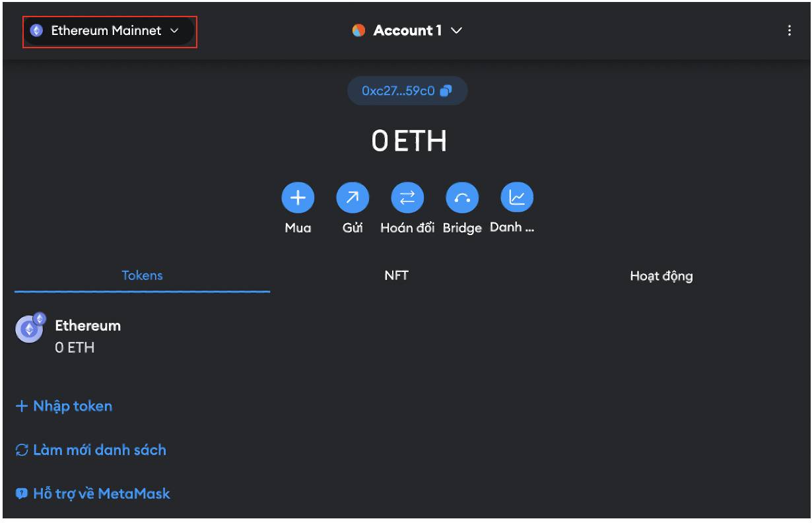
Task: Click the Ethereum network logo icon
Action: click(37, 30)
